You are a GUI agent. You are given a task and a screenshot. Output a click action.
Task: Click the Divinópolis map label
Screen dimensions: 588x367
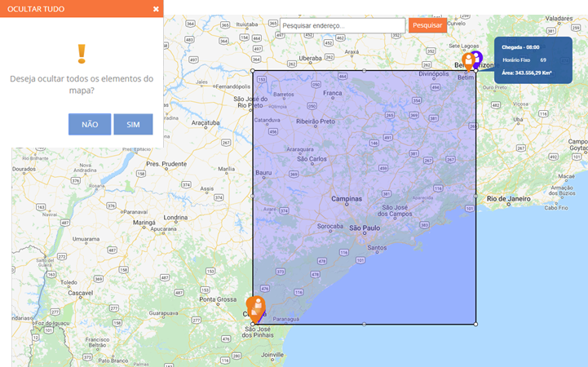(x=434, y=74)
